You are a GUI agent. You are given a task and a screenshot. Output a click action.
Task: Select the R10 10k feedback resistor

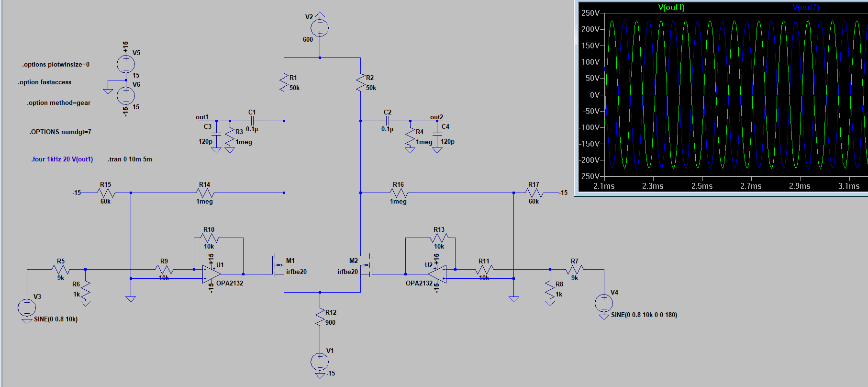(x=209, y=238)
